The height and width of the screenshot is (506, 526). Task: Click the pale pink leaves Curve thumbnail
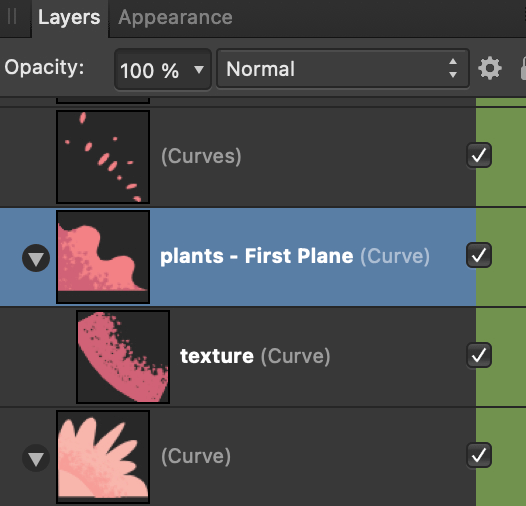point(103,457)
